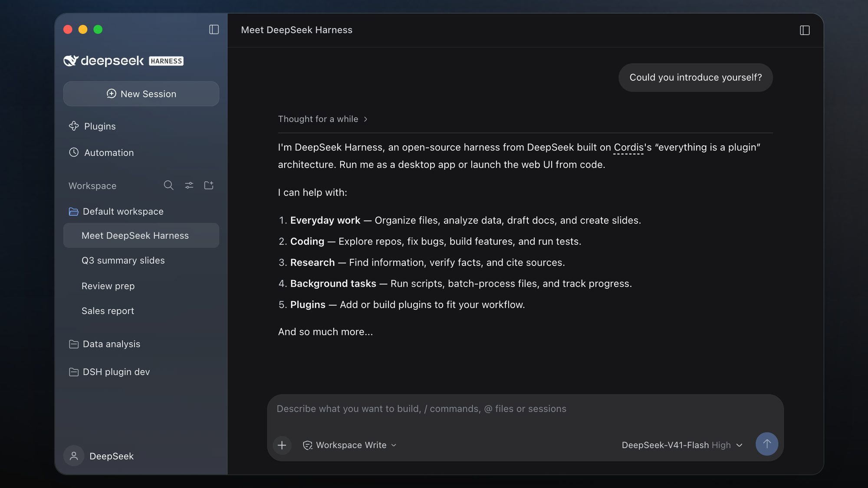Open the DeepSeek-V41-Flash model dropdown
The height and width of the screenshot is (488, 868).
(x=682, y=445)
